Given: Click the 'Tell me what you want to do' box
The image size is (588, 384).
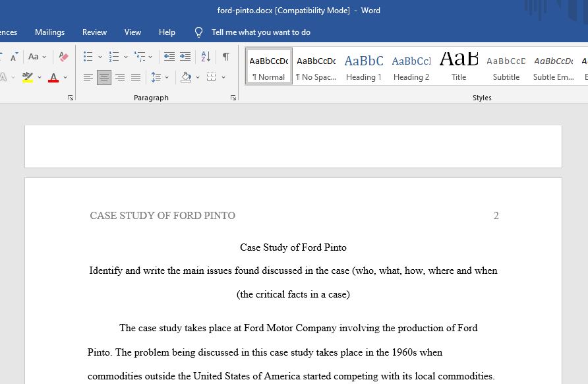Looking at the screenshot, I should [261, 32].
